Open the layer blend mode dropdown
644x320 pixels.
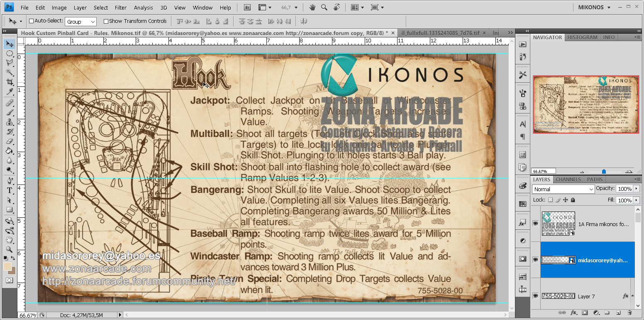click(x=563, y=189)
